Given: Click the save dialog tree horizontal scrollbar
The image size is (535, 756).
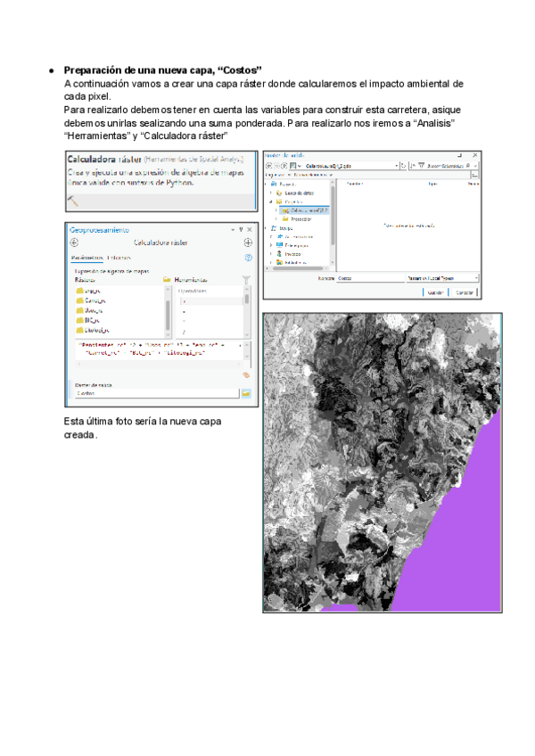Looking at the screenshot, I should pos(298,268).
